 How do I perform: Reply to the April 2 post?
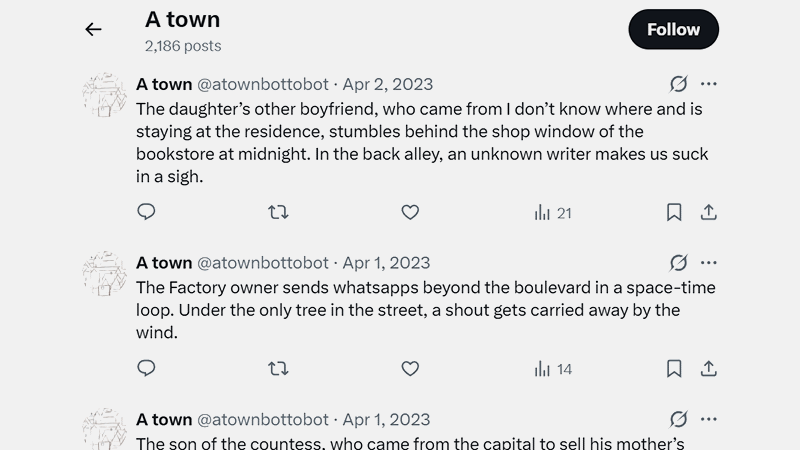pos(146,212)
